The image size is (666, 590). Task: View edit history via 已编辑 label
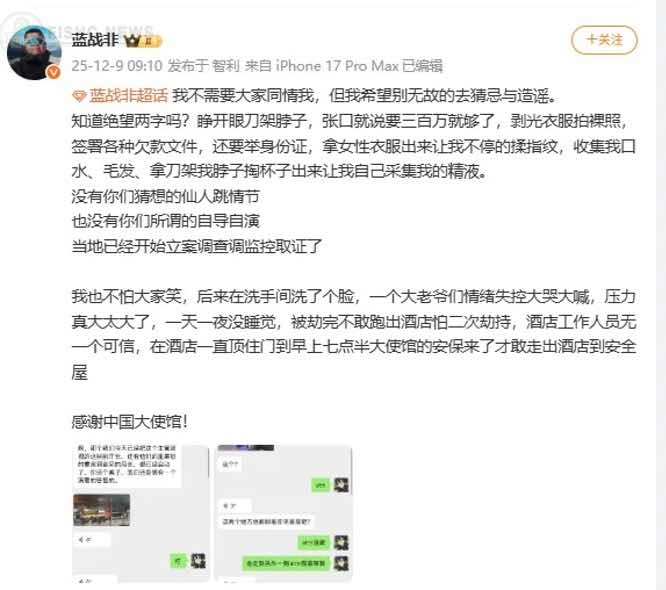click(x=422, y=66)
